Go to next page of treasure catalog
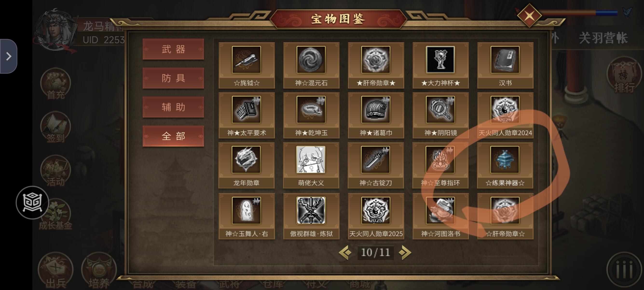 [x=405, y=253]
